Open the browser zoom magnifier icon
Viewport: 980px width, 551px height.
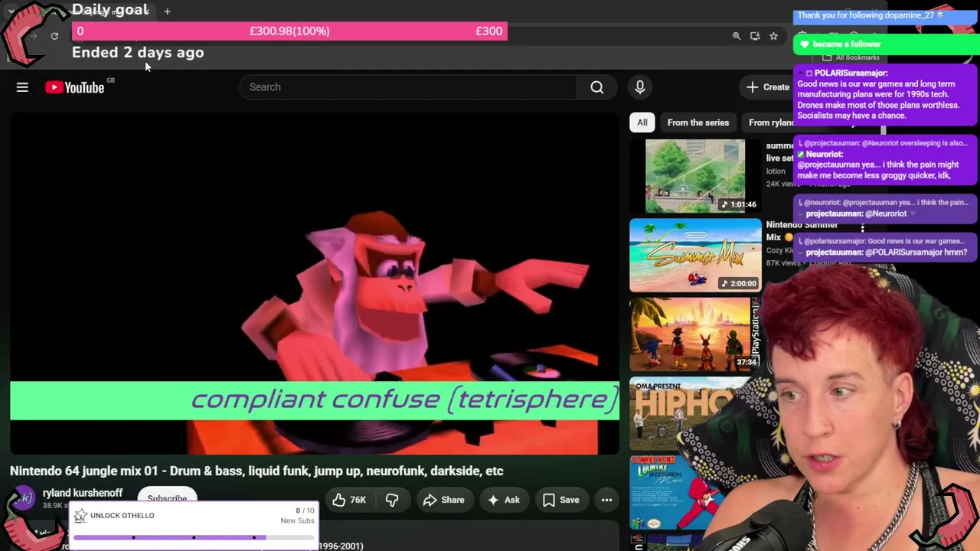click(x=737, y=36)
